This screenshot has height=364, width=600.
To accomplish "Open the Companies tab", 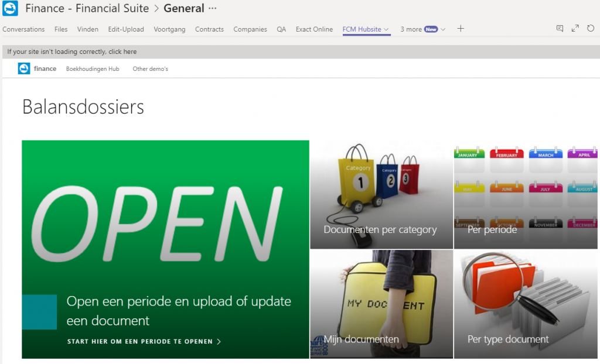I will pos(250,29).
